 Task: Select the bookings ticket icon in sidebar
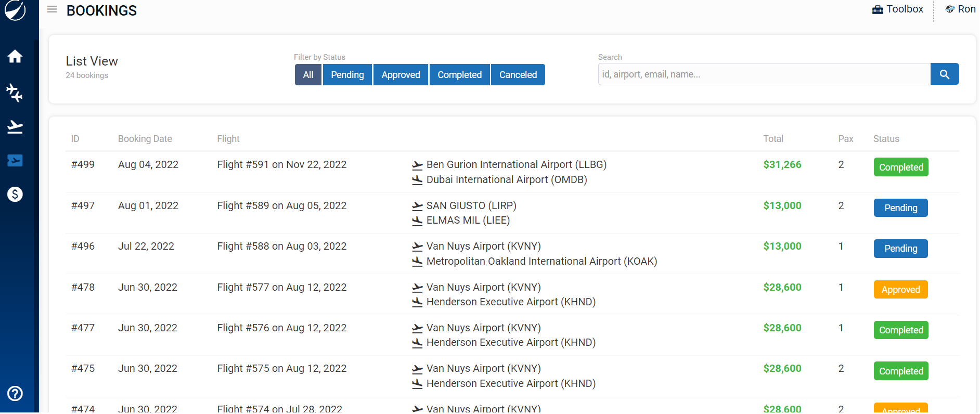[x=15, y=161]
